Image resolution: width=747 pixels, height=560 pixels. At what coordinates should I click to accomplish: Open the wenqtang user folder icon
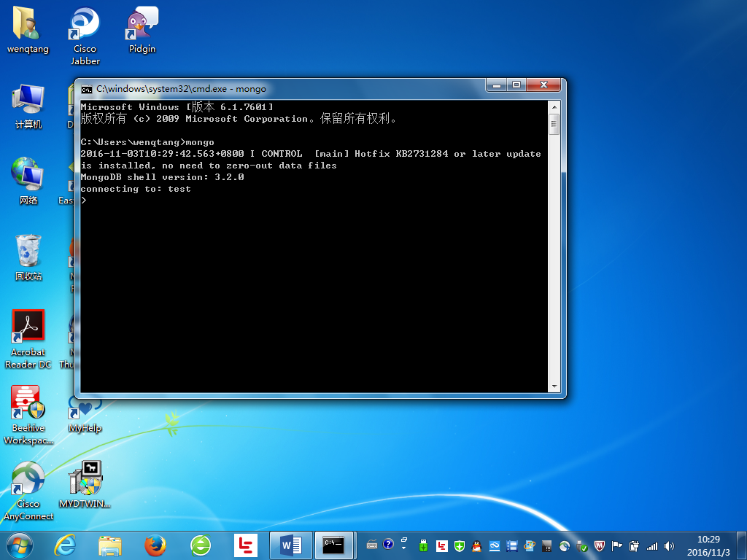coord(28,29)
